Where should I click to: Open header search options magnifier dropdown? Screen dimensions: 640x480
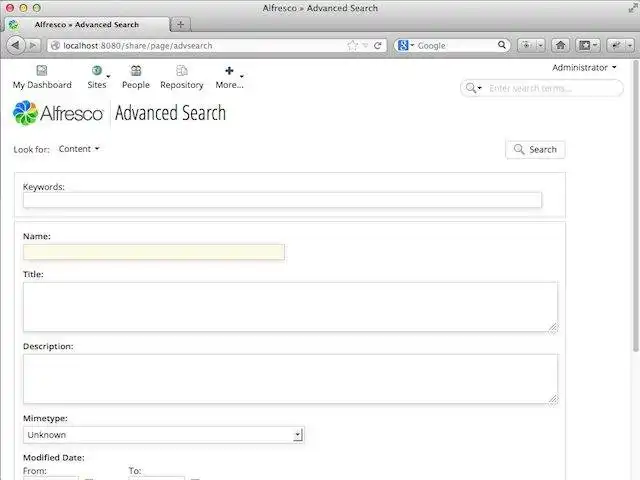[473, 88]
